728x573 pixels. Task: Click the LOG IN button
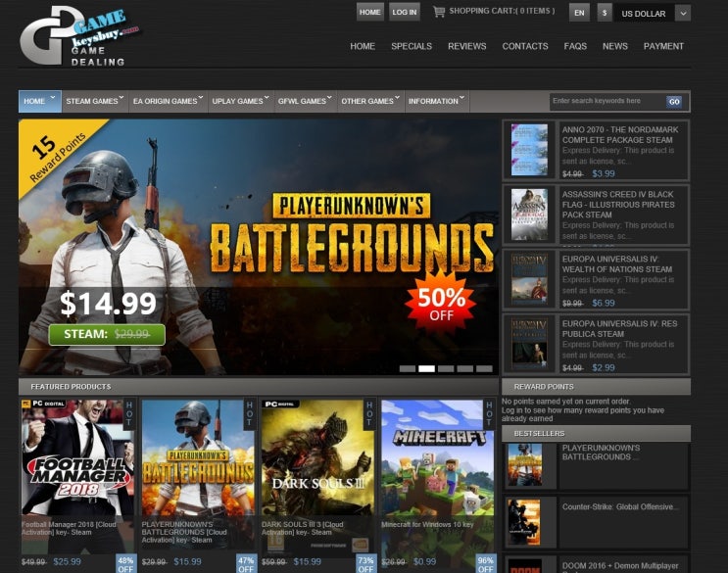(x=405, y=12)
